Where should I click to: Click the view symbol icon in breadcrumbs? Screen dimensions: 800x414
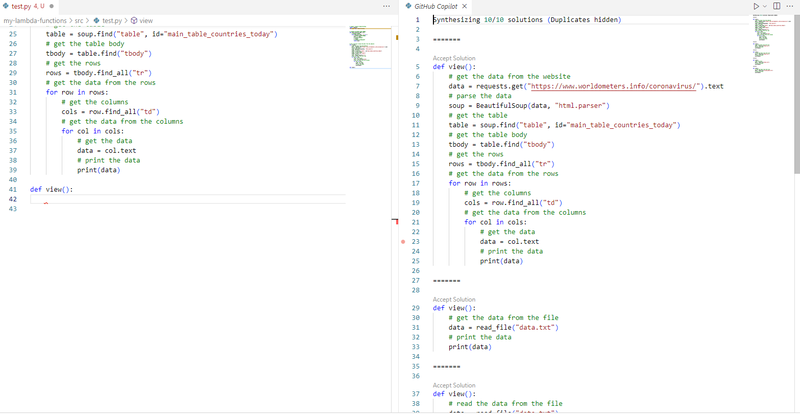(x=134, y=21)
